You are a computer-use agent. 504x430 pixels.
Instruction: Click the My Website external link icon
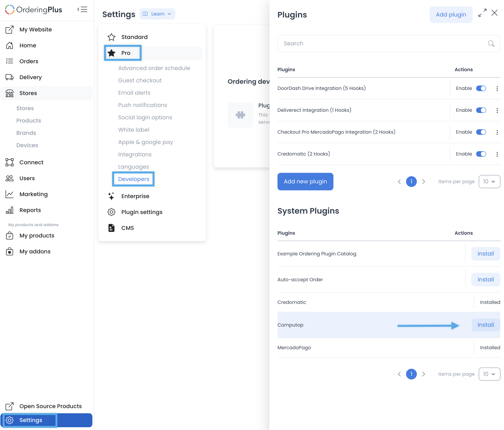[10, 29]
